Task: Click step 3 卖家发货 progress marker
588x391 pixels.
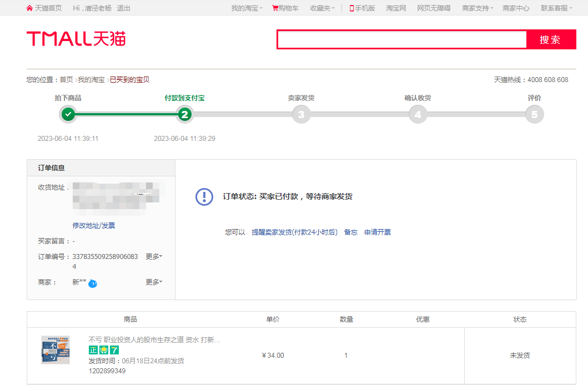Action: (301, 115)
